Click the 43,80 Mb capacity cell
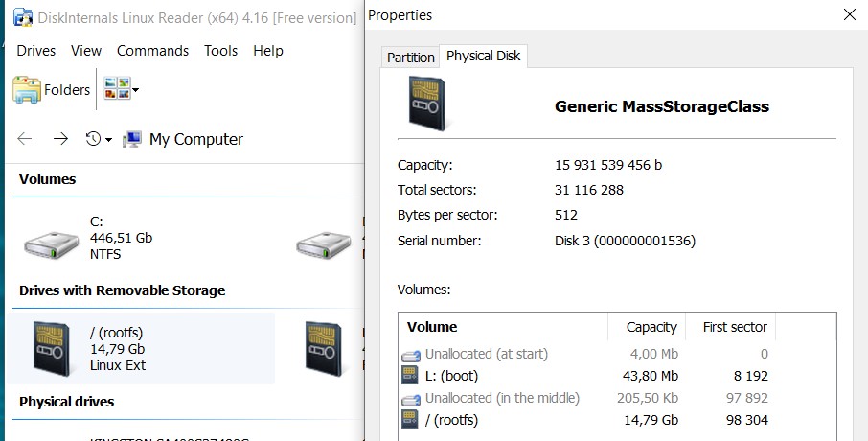This screenshot has height=441, width=868. [x=650, y=376]
